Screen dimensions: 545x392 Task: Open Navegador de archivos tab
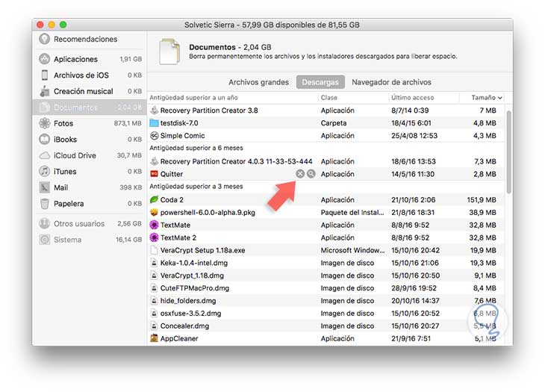coord(391,82)
